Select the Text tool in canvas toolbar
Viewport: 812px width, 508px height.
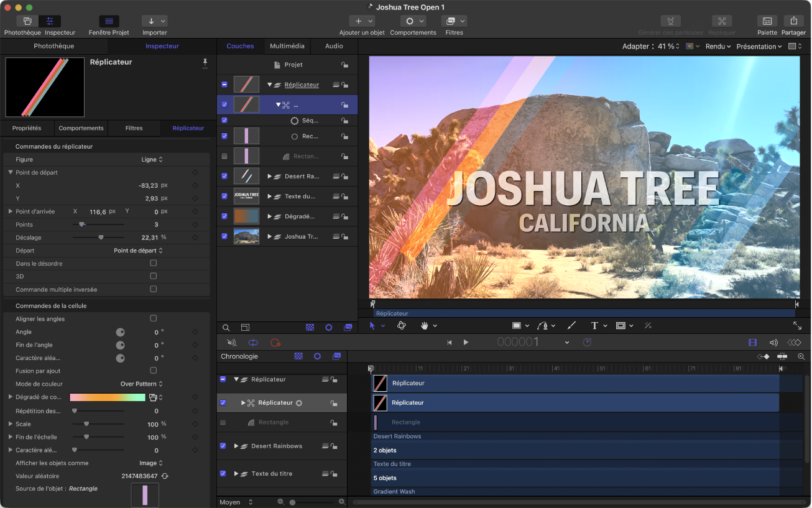coord(594,325)
